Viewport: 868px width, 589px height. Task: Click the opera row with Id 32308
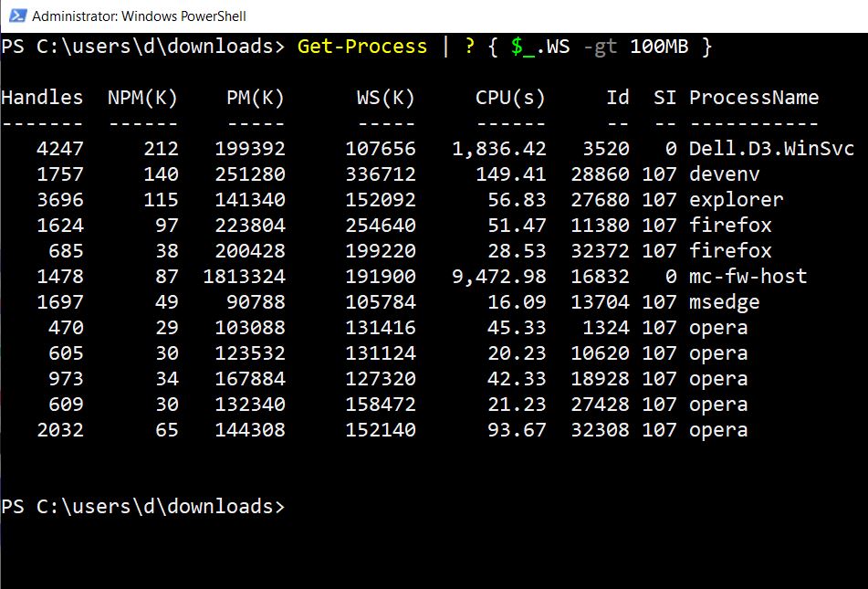[x=718, y=430]
